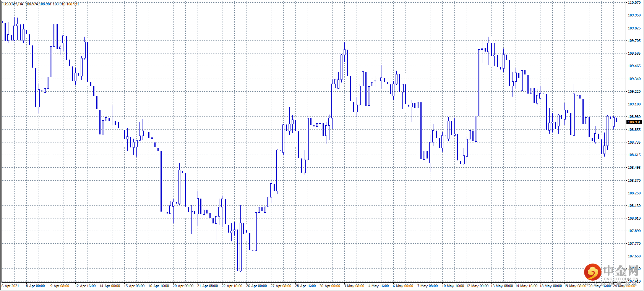The image size is (644, 291).
Task: Click the 109.340 price axis label
Action: tap(634, 79)
